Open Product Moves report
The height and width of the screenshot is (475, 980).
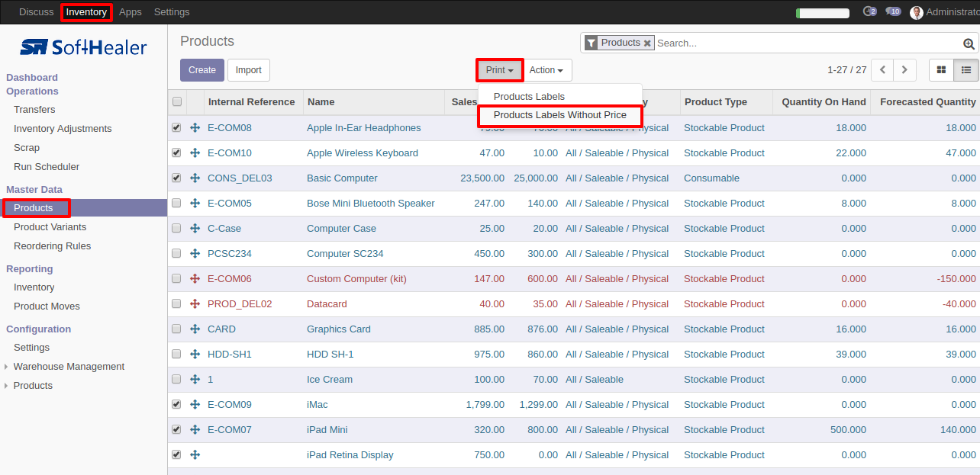click(47, 307)
